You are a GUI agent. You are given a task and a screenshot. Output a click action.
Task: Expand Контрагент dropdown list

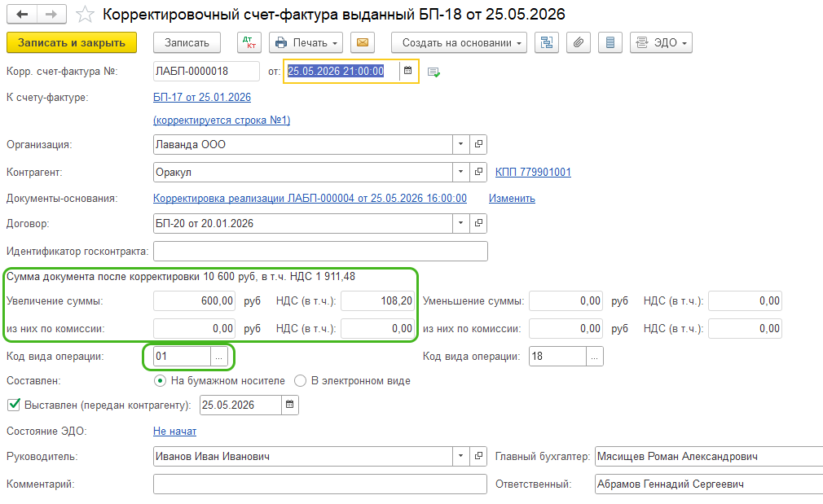461,172
